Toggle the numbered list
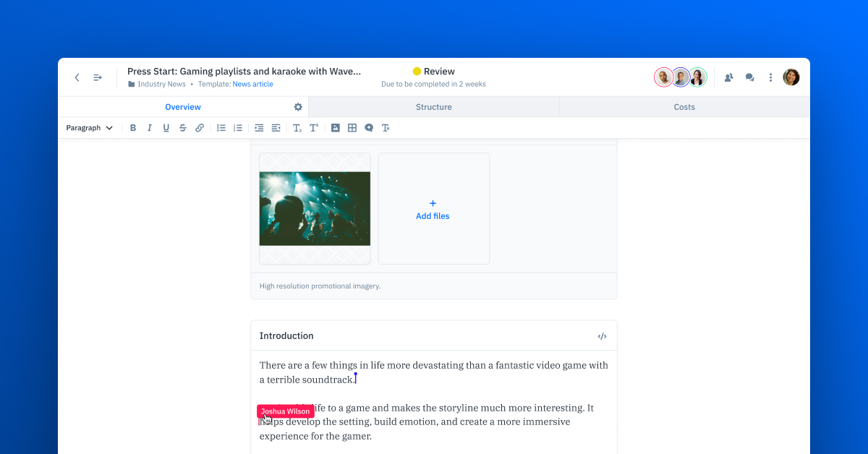 click(x=237, y=127)
